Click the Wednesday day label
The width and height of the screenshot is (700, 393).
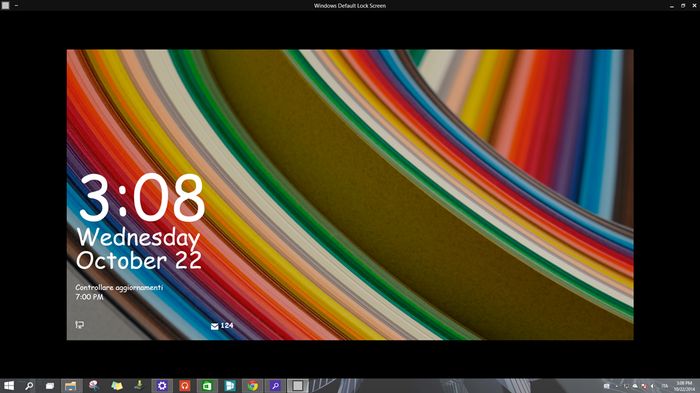[138, 238]
